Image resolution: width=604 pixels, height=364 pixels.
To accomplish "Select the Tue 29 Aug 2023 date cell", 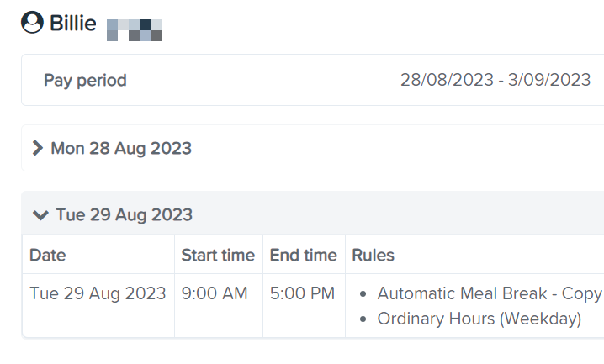I will pyautogui.click(x=98, y=293).
